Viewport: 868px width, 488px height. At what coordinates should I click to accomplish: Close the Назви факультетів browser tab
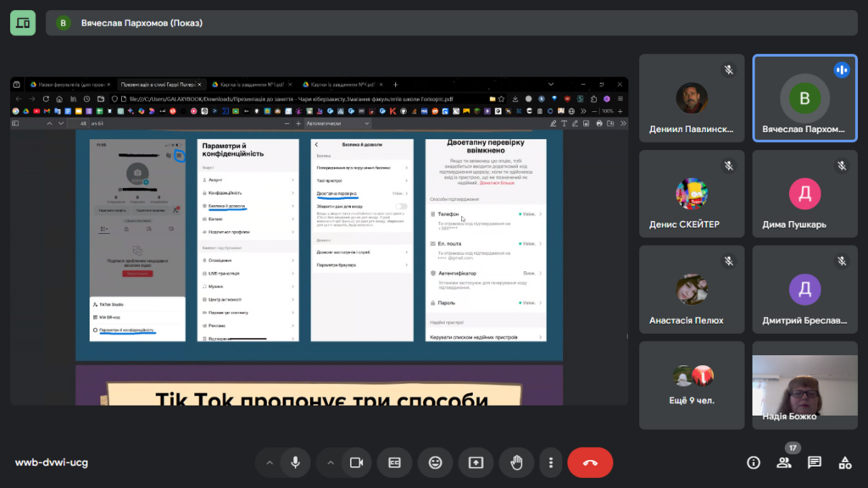(x=108, y=85)
